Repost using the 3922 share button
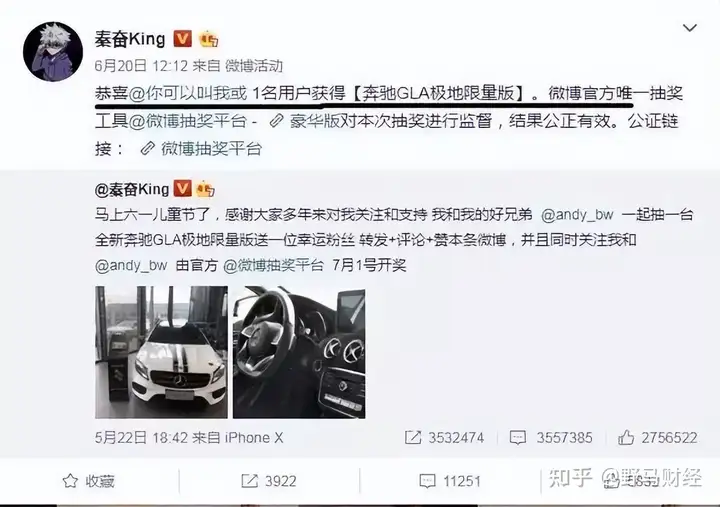 pyautogui.click(x=269, y=481)
